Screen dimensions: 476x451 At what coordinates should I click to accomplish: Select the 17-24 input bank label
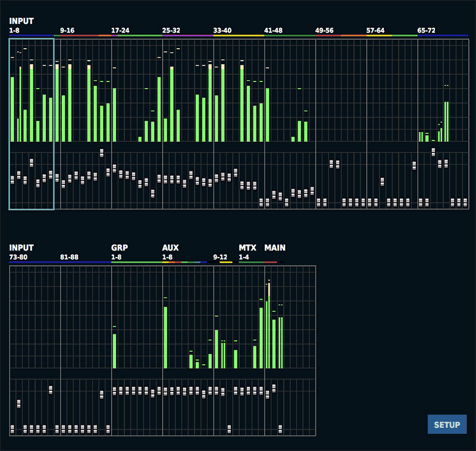(x=121, y=30)
